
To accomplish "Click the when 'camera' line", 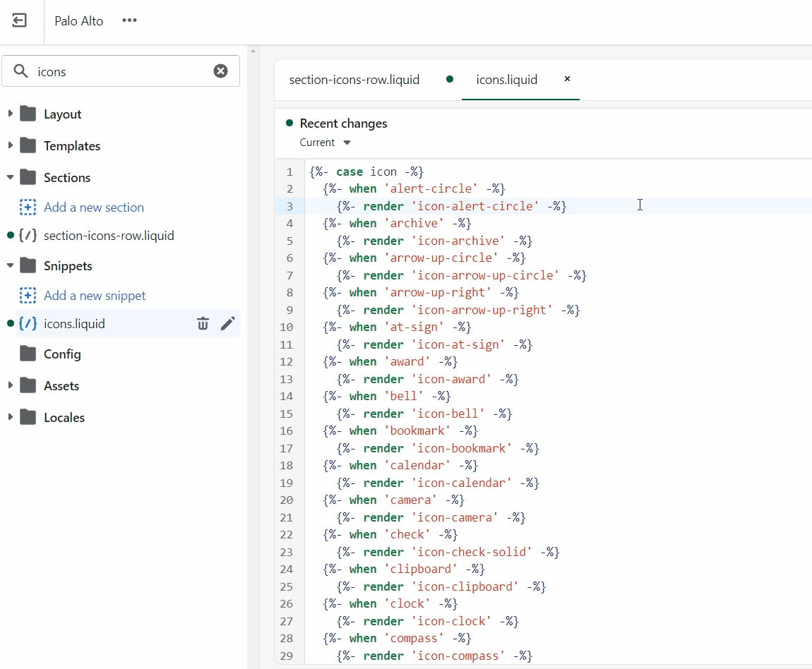I will [x=393, y=500].
